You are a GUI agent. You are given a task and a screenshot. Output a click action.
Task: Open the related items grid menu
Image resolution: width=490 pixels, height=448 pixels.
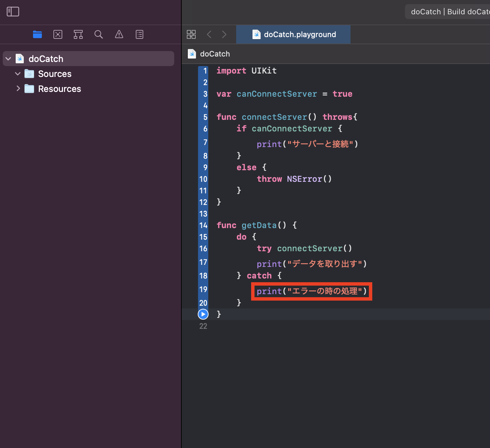[x=191, y=34]
